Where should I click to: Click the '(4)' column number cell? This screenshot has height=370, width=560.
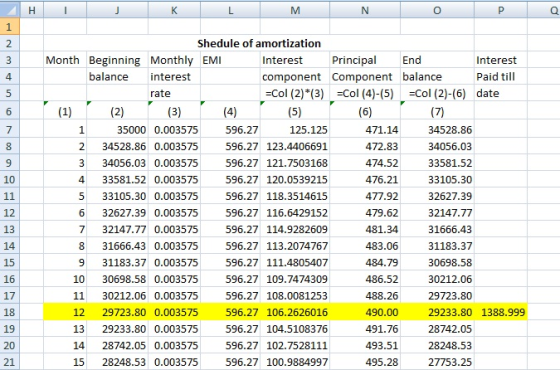(230, 111)
